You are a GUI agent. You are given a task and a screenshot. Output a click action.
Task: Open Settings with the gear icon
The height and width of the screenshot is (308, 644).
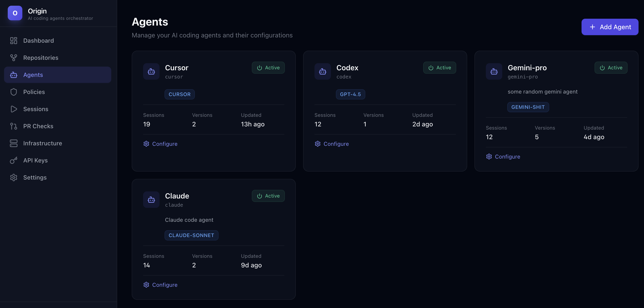(13, 177)
